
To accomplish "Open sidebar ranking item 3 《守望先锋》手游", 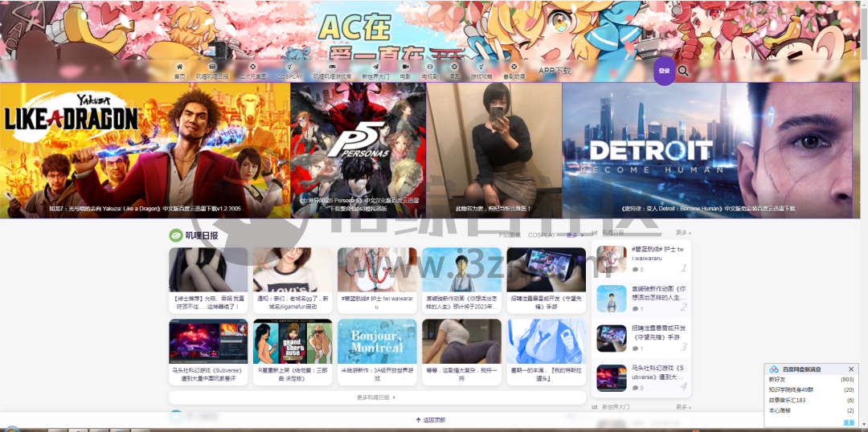I will [641, 338].
